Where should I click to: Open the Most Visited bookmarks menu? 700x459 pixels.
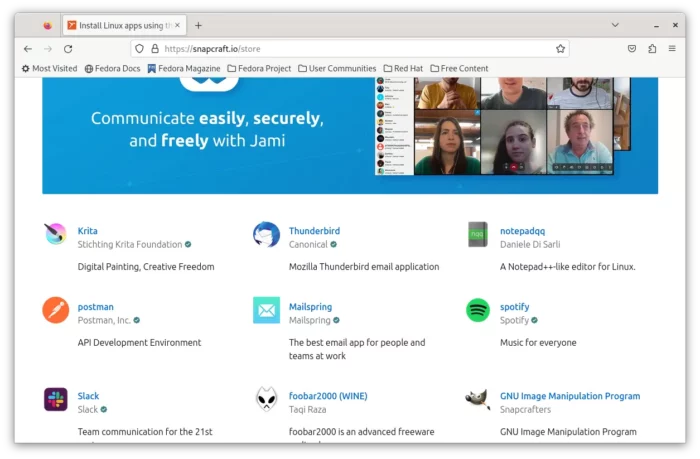[x=49, y=68]
